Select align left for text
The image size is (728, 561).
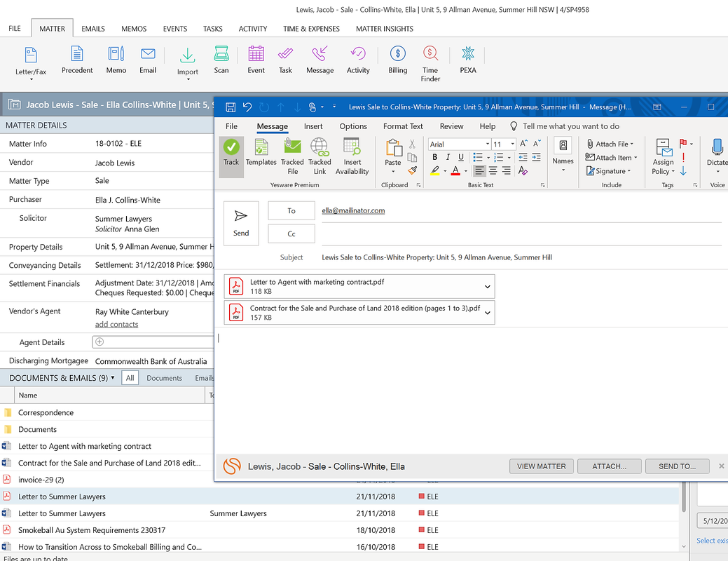pyautogui.click(x=479, y=171)
